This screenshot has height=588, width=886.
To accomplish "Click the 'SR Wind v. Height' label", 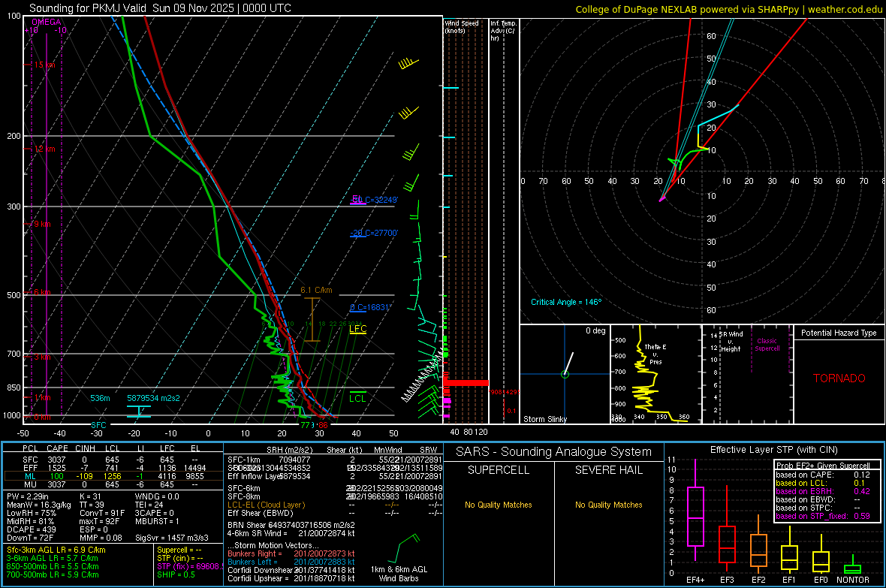I will click(731, 342).
